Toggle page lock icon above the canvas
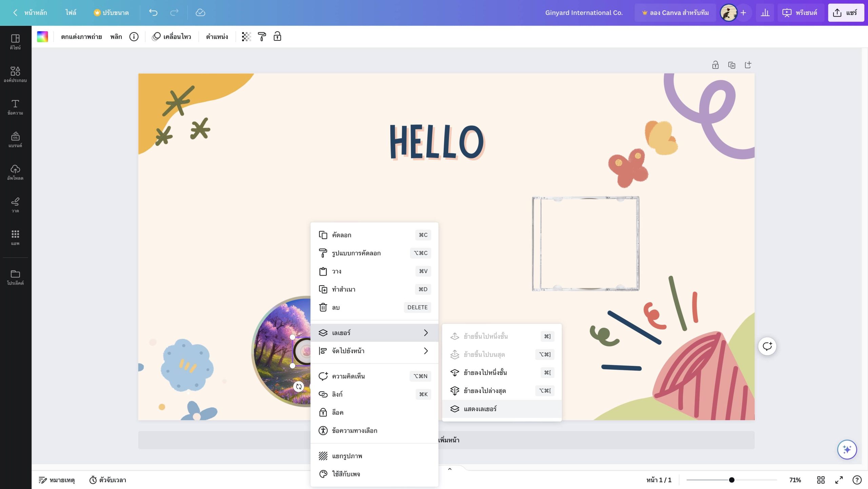 coord(715,65)
